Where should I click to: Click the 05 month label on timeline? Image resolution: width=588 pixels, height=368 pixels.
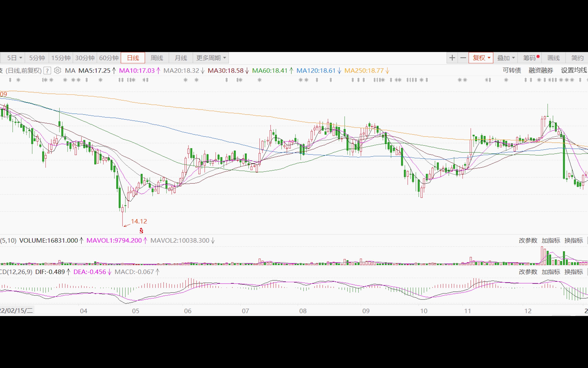[136, 311]
